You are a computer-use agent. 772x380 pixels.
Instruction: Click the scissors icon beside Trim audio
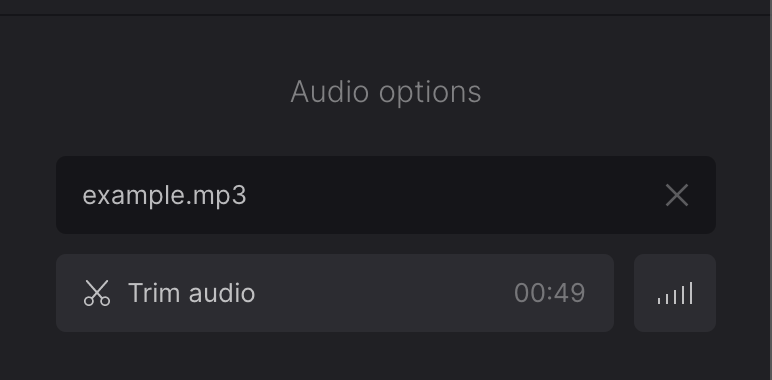pyautogui.click(x=96, y=293)
